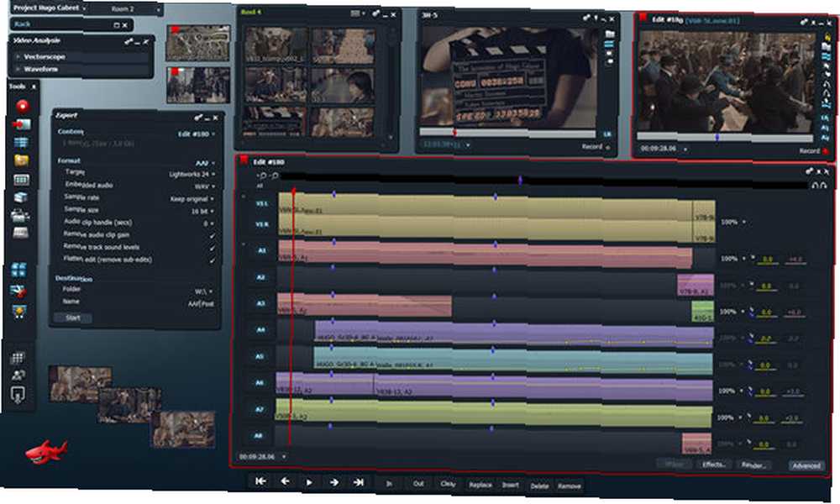Jump to start with transport control
The height and width of the screenshot is (504, 840).
click(260, 481)
